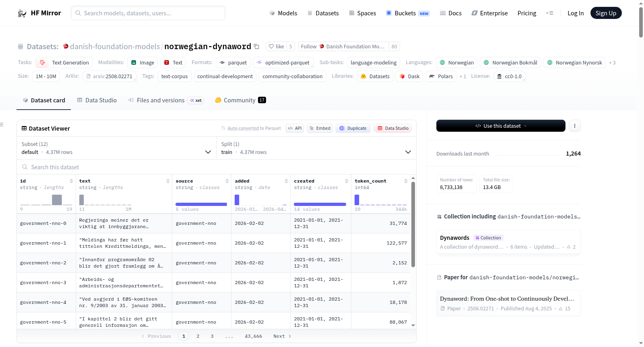Image resolution: width=644 pixels, height=347 pixels.
Task: Click the dataset viewer more options kebab icon
Action: [x=575, y=126]
